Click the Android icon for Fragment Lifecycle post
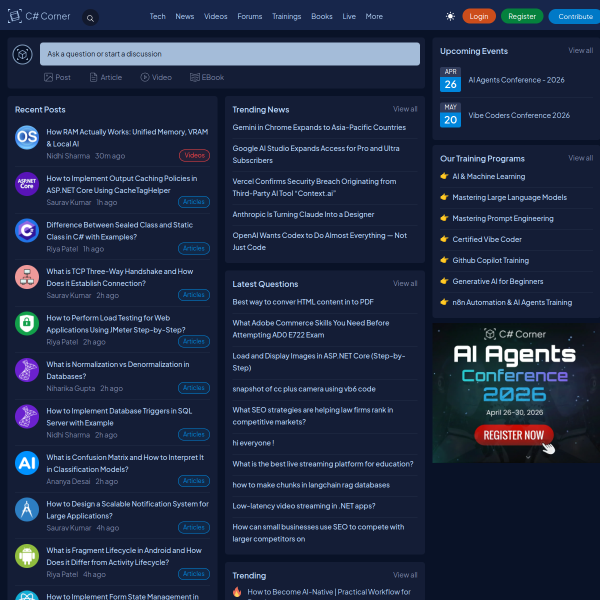 (27, 556)
